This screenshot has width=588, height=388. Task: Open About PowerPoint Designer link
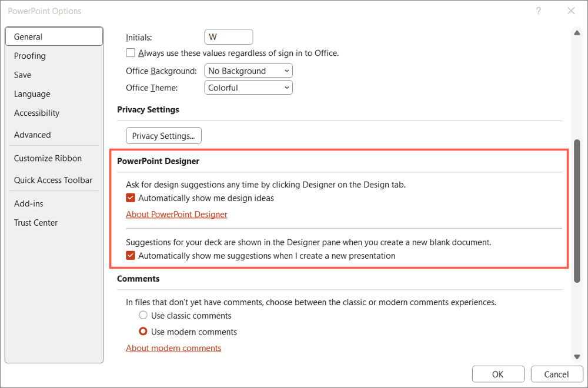tap(176, 215)
